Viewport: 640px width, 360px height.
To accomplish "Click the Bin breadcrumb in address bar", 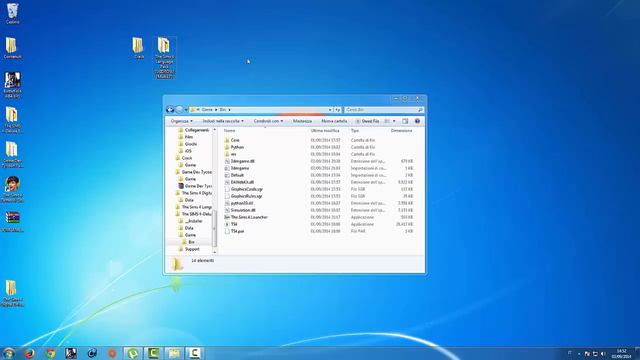I will point(223,110).
